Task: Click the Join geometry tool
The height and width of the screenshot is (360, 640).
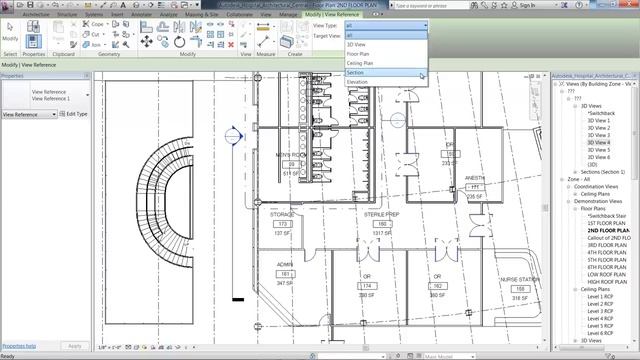Action: tap(92, 44)
